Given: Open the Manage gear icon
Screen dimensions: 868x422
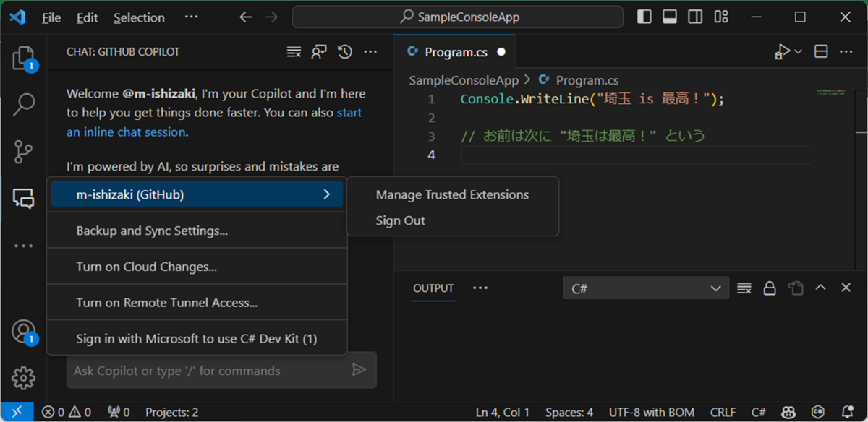Looking at the screenshot, I should click(x=23, y=377).
